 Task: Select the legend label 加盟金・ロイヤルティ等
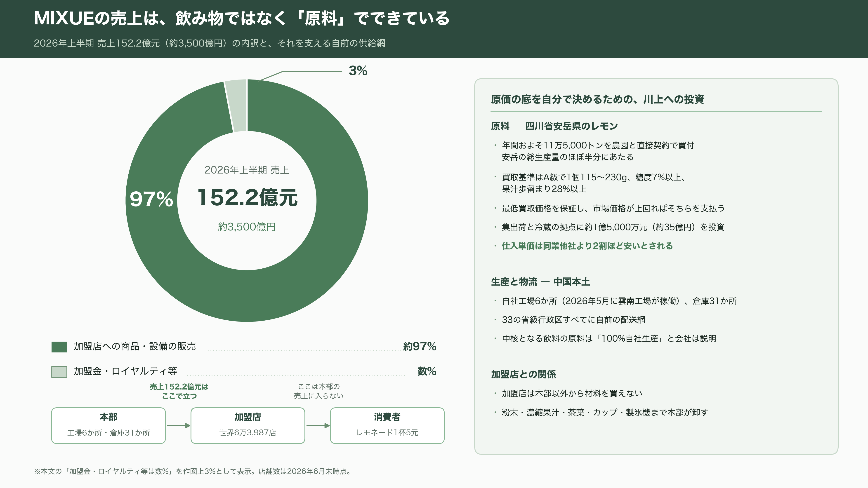[125, 371]
